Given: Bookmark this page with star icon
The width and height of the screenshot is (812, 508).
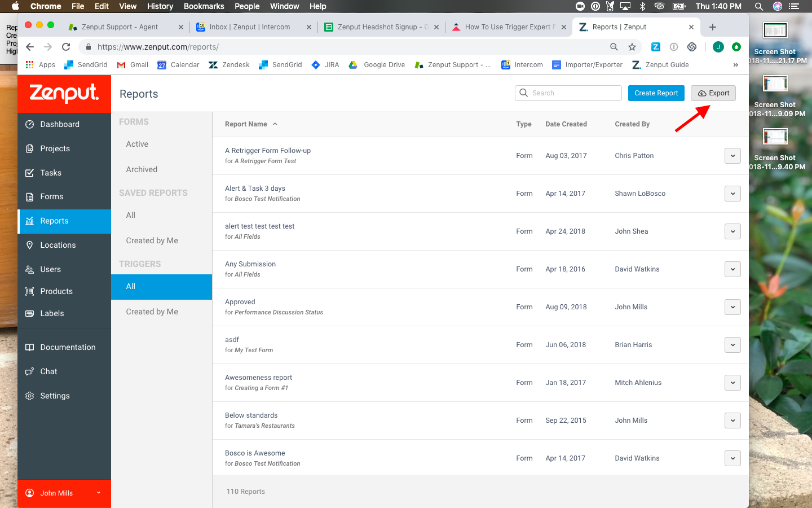Looking at the screenshot, I should [x=632, y=47].
